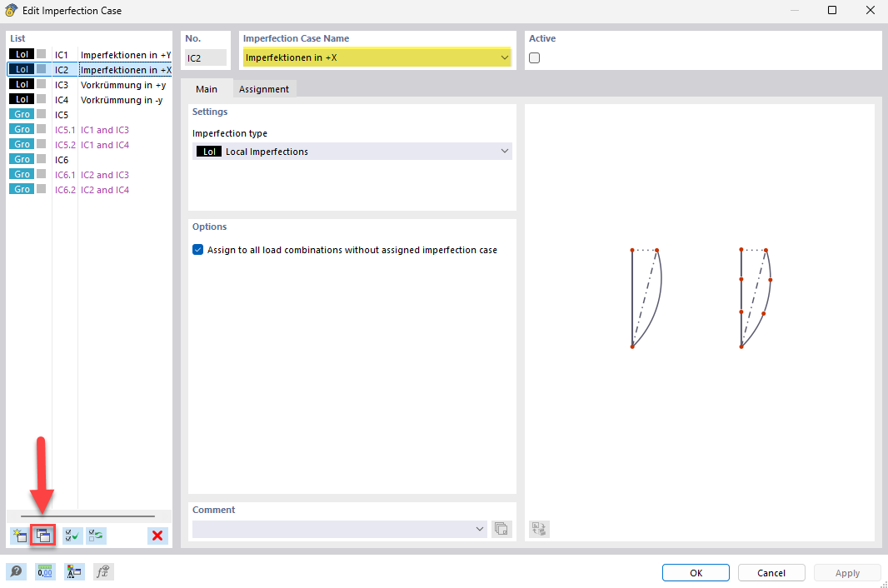888x588 pixels.
Task: Switch to the Main tab
Action: 206,88
